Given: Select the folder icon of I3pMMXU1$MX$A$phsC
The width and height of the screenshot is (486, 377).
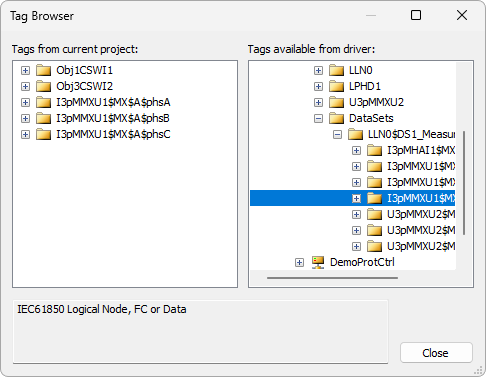Looking at the screenshot, I should [x=43, y=134].
